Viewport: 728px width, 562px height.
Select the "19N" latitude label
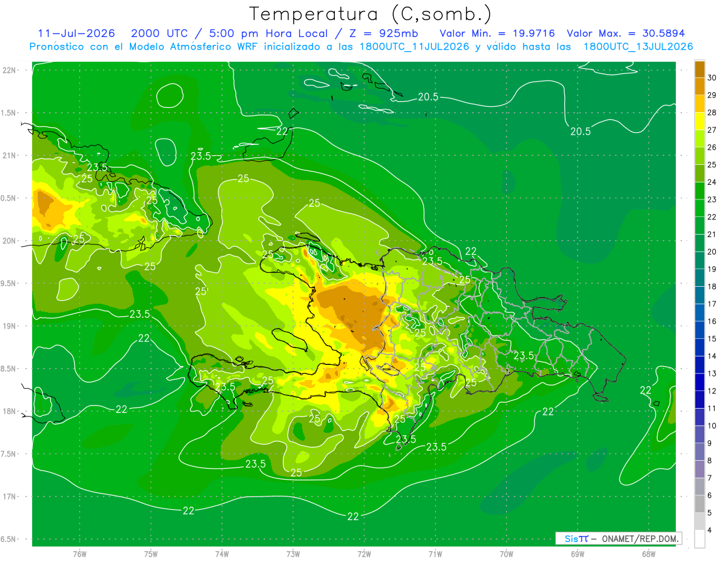pos(9,326)
